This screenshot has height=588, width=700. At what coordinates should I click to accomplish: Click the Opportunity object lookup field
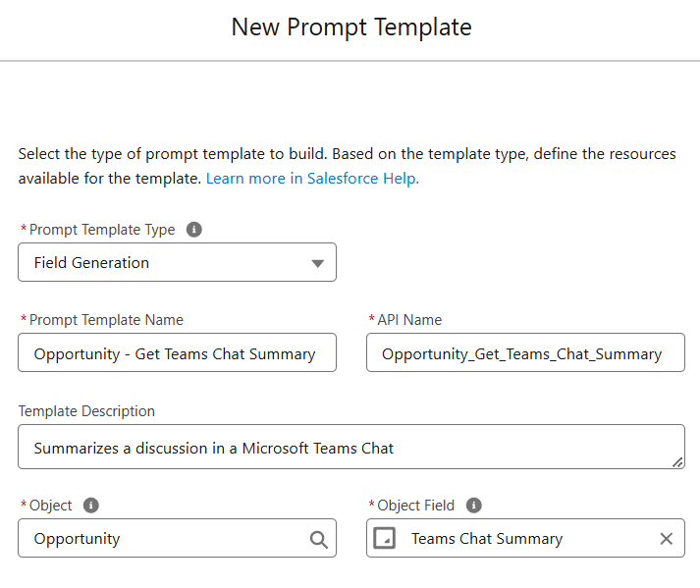(178, 538)
